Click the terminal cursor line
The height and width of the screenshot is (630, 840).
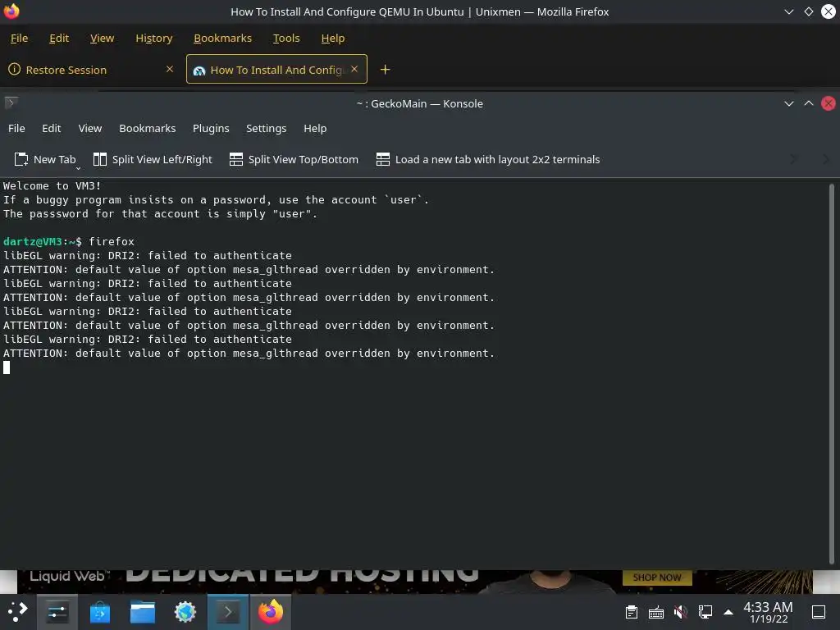tap(7, 367)
